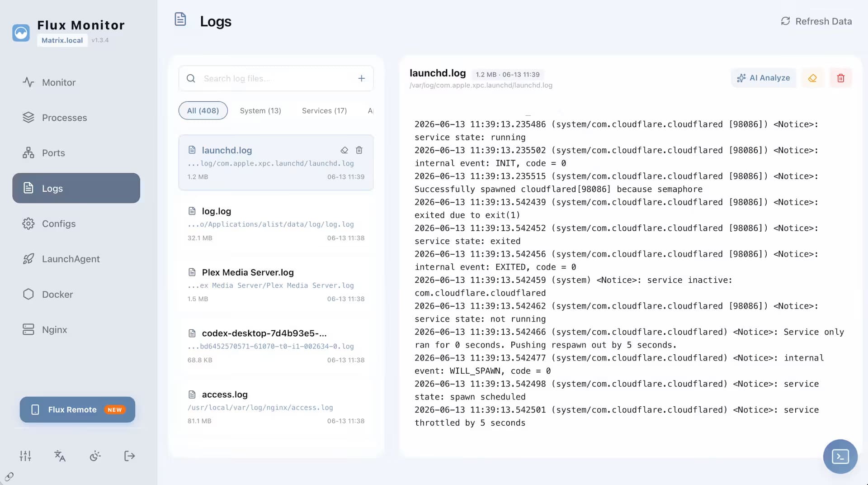This screenshot has height=485, width=868.
Task: Go to the Nginx section
Action: click(x=76, y=329)
